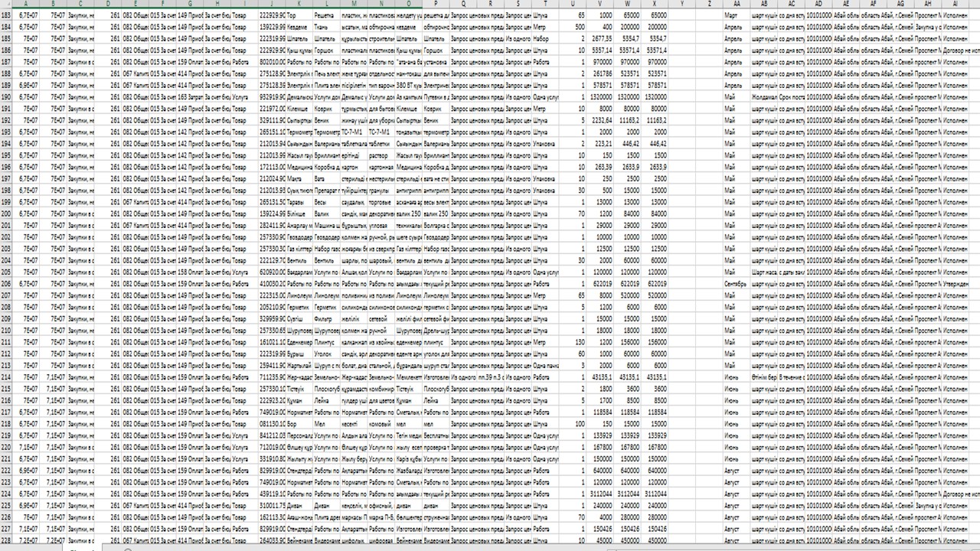Click the 'Март' month cell
This screenshot has height=551, width=980.
click(736, 15)
